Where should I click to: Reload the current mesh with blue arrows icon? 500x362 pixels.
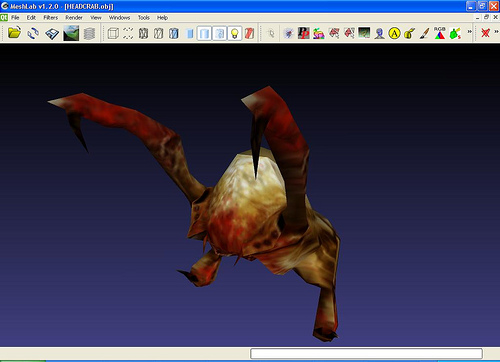tap(33, 33)
